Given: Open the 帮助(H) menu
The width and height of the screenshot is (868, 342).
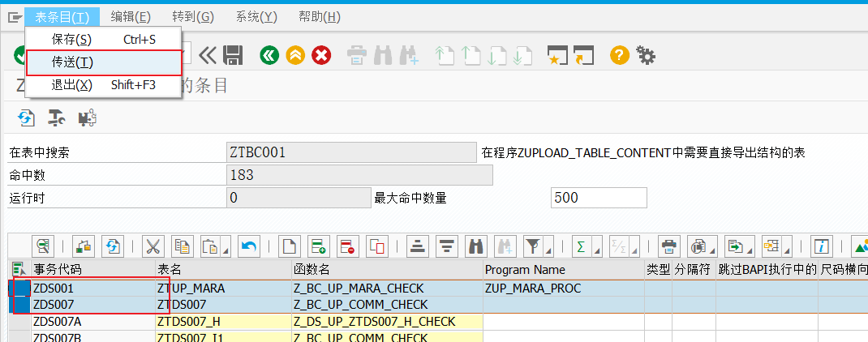Looking at the screenshot, I should (x=320, y=17).
